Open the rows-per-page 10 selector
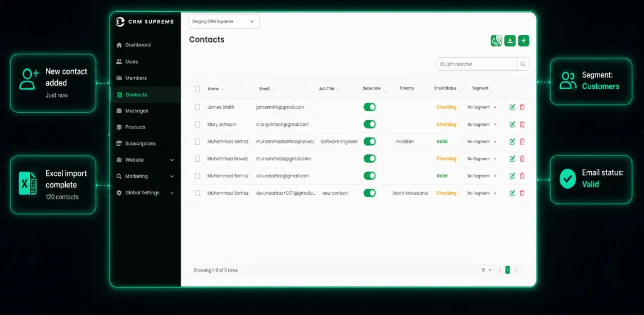The height and width of the screenshot is (315, 644). click(x=486, y=270)
